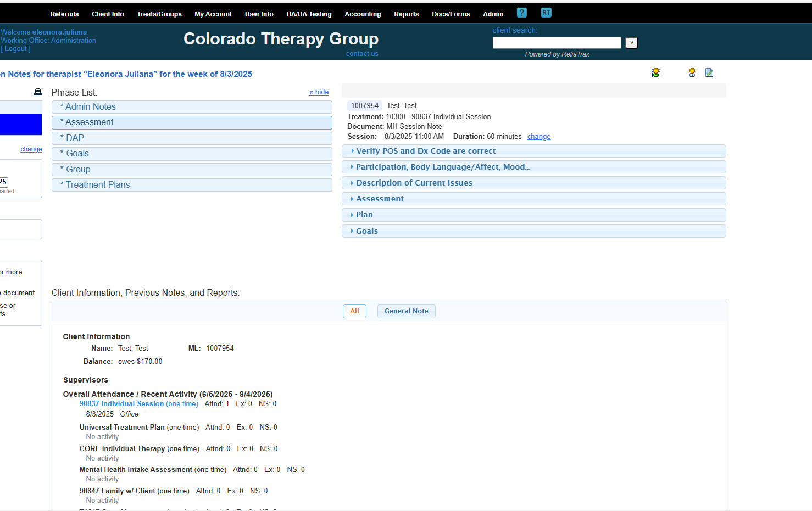
Task: Switch to the General Note tab
Action: (x=406, y=311)
